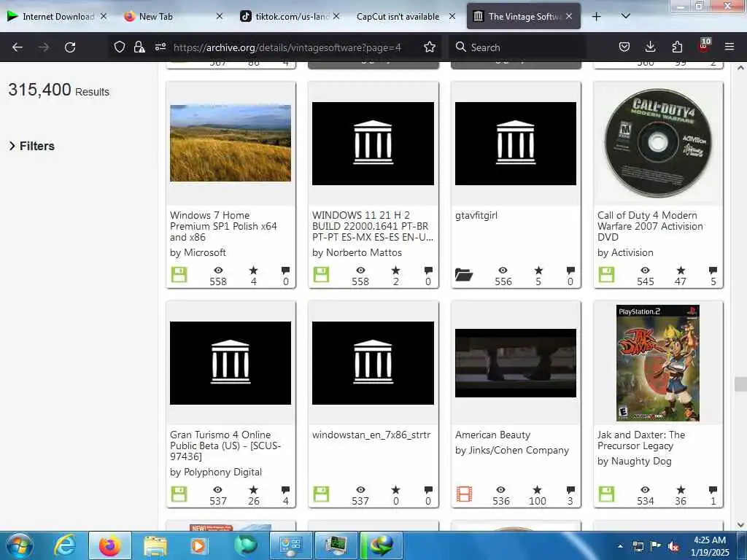
Task: Click the floppy icon on Jak and Daxter card
Action: point(606,494)
